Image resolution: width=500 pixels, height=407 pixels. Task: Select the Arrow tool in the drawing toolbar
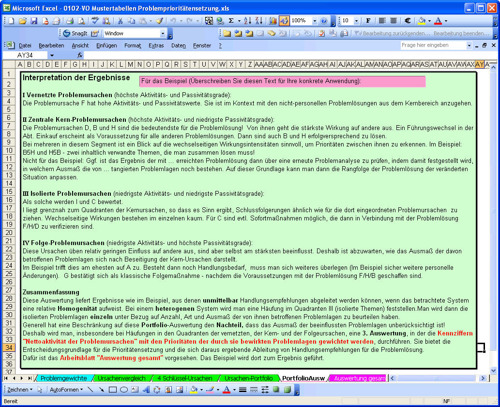click(x=101, y=390)
